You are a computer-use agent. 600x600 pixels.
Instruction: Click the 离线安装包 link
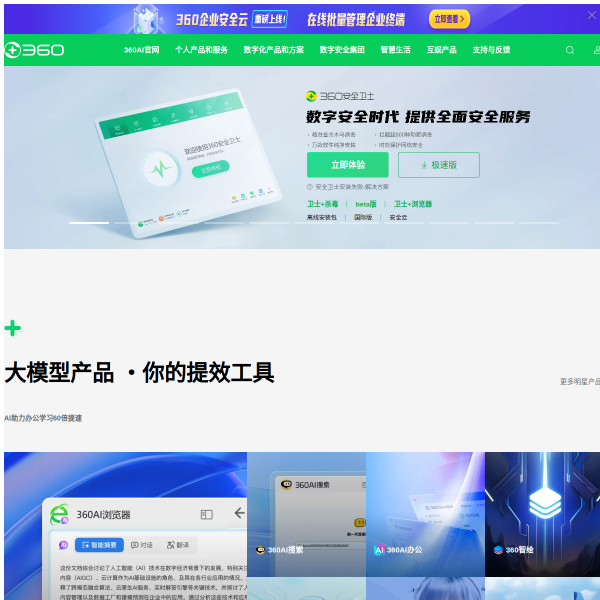321,217
